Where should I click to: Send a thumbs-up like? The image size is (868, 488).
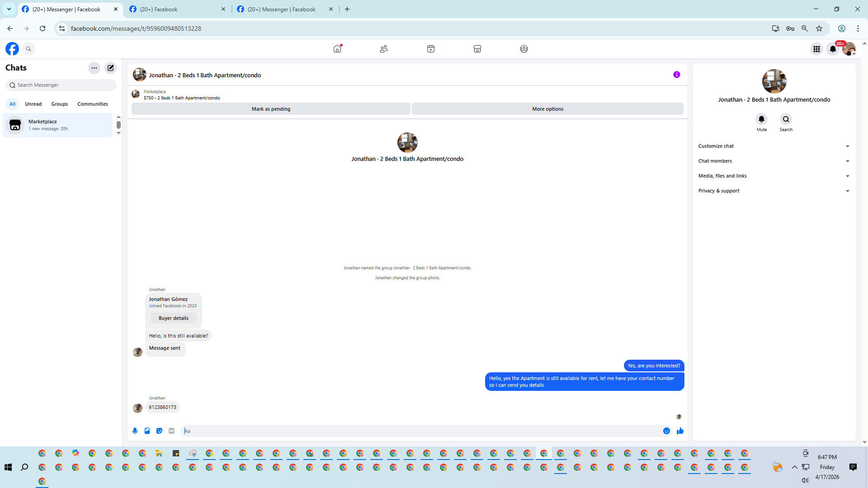coord(680,431)
